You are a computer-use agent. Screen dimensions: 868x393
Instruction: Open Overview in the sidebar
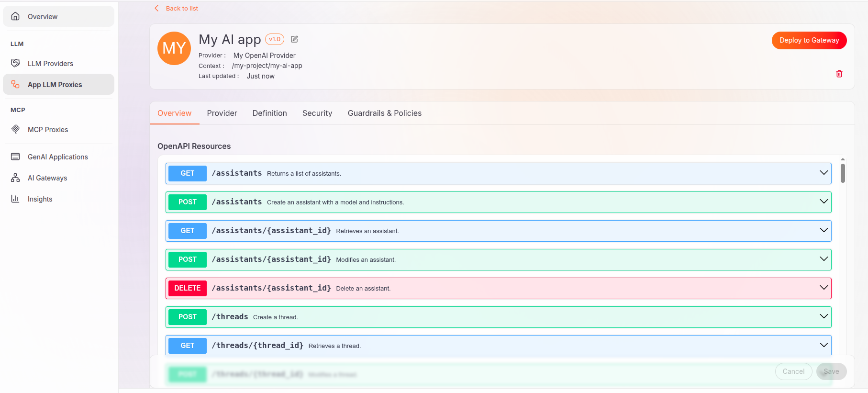pyautogui.click(x=58, y=16)
